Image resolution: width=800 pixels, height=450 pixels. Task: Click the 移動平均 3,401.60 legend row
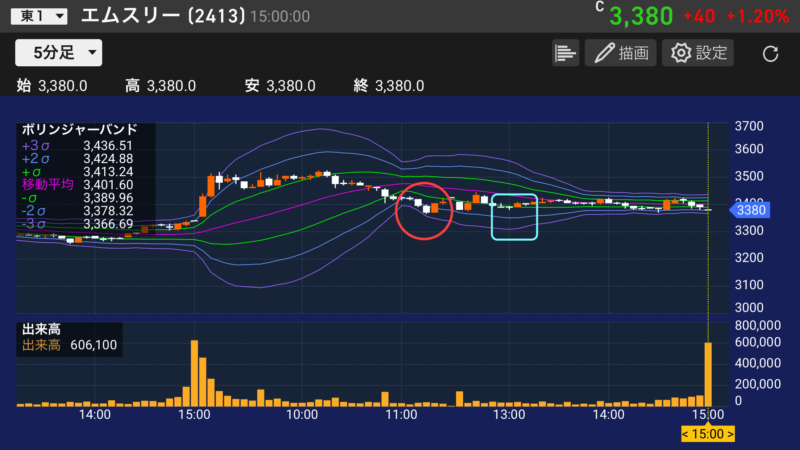[77, 185]
